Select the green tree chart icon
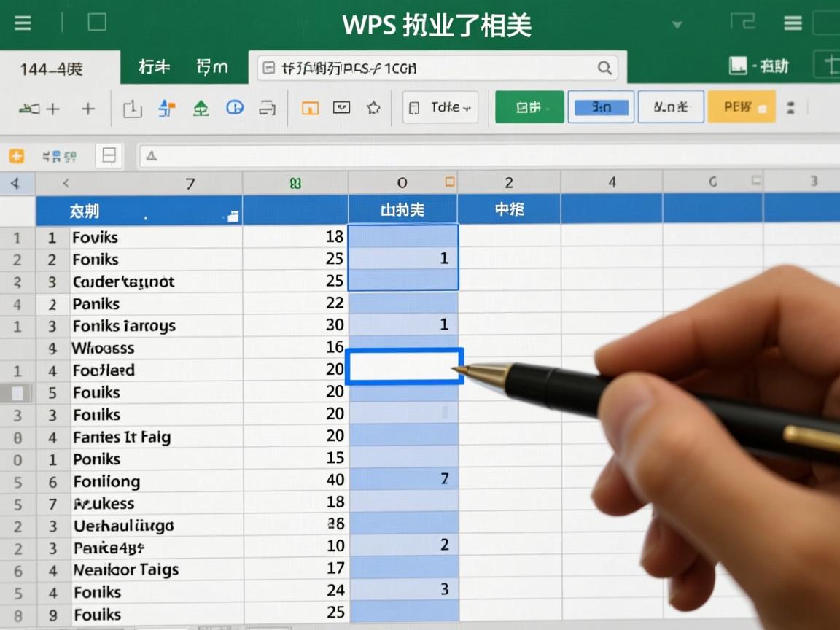Viewport: 840px width, 630px height. coord(203,107)
